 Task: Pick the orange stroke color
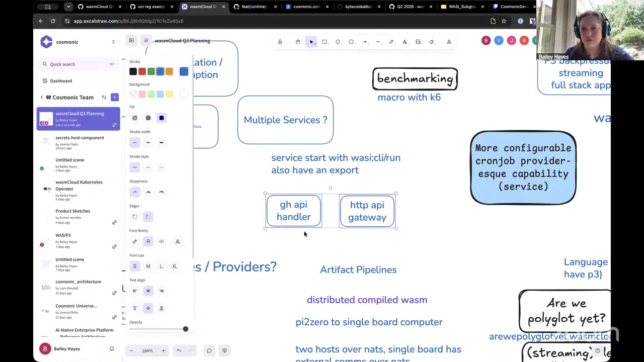click(x=169, y=72)
